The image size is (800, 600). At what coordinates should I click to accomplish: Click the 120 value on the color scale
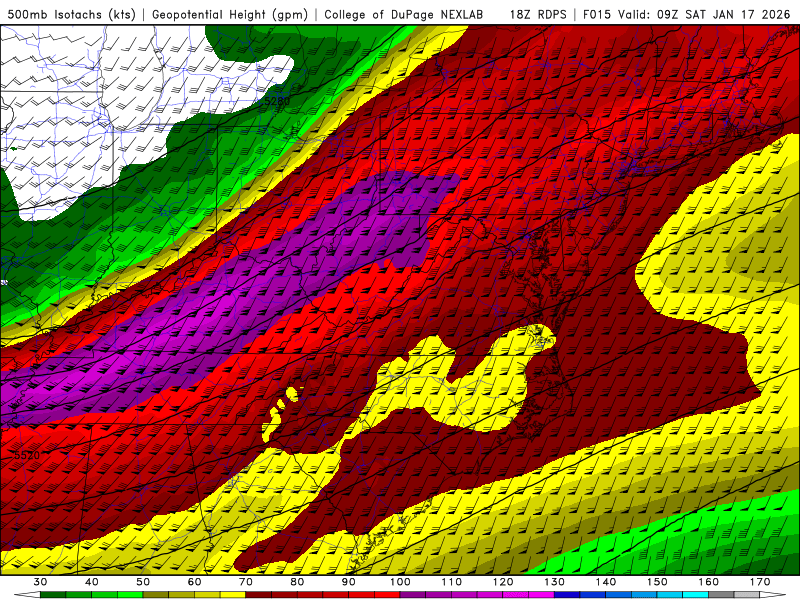click(503, 582)
